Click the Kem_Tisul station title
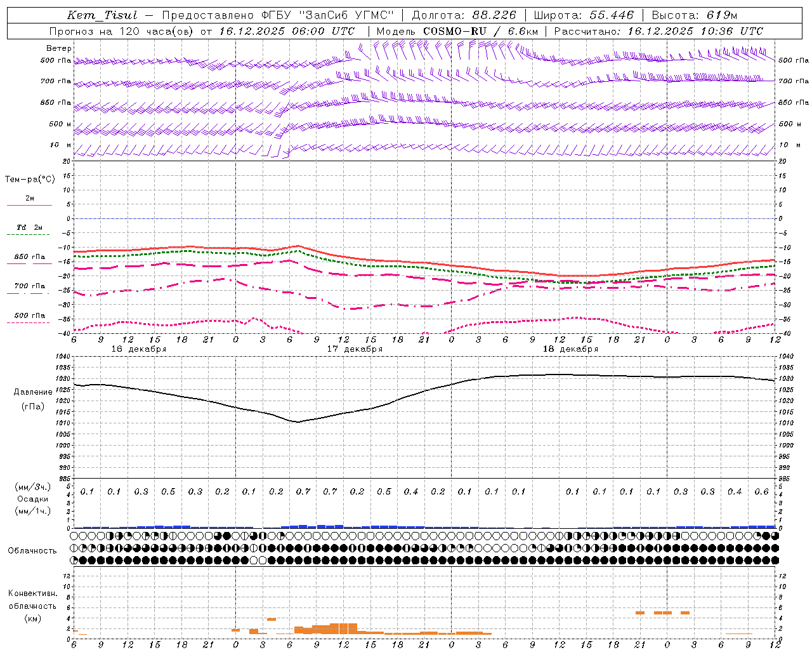Image resolution: width=812 pixels, height=650 pixels. [x=102, y=15]
